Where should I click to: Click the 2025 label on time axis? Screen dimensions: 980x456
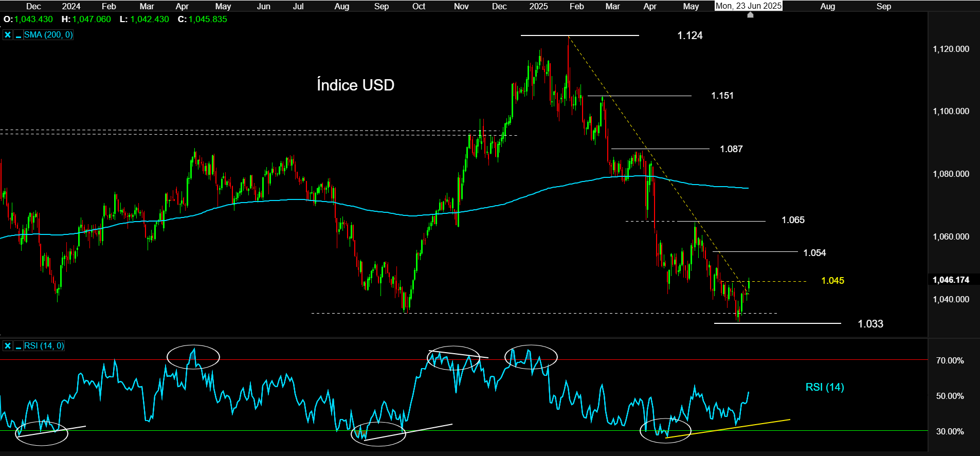coord(538,6)
